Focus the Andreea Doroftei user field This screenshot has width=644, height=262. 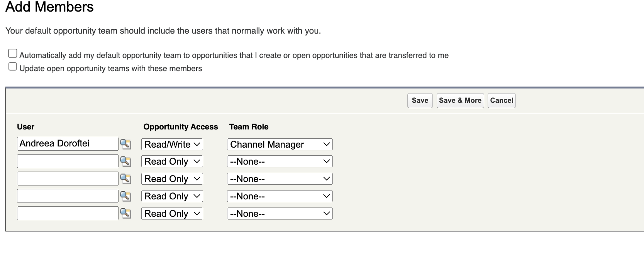click(68, 144)
